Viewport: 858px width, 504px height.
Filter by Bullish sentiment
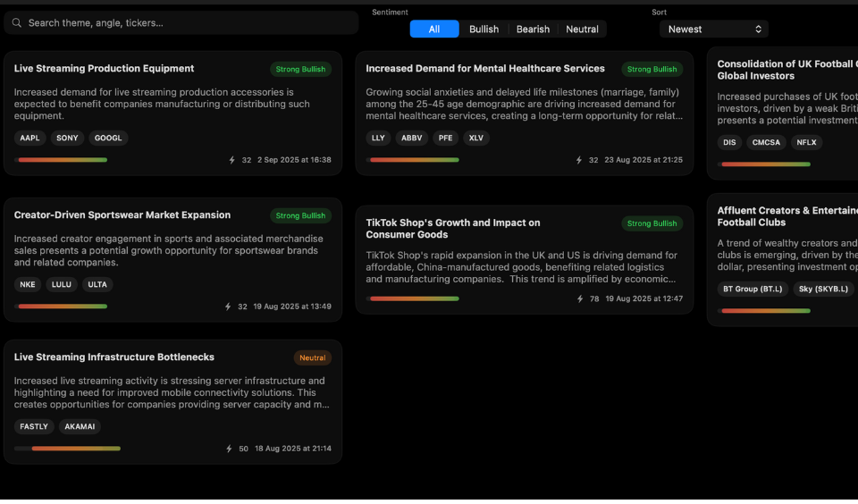[x=484, y=29]
